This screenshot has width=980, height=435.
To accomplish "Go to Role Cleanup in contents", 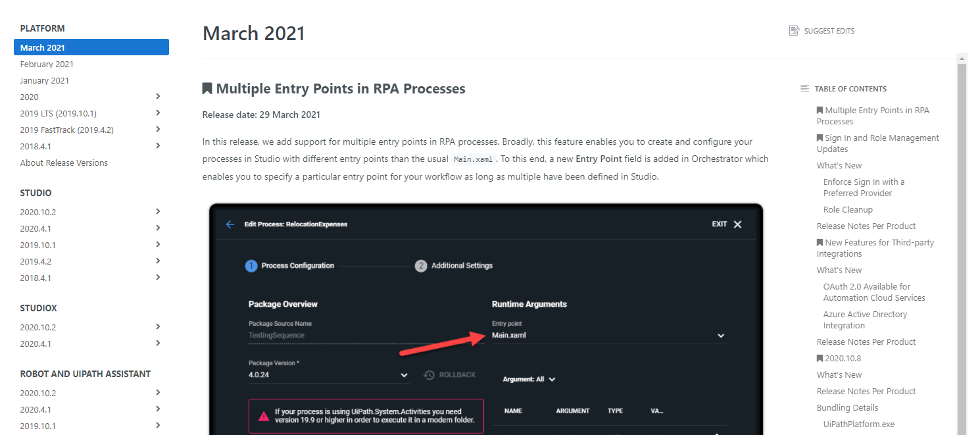I will pos(848,209).
